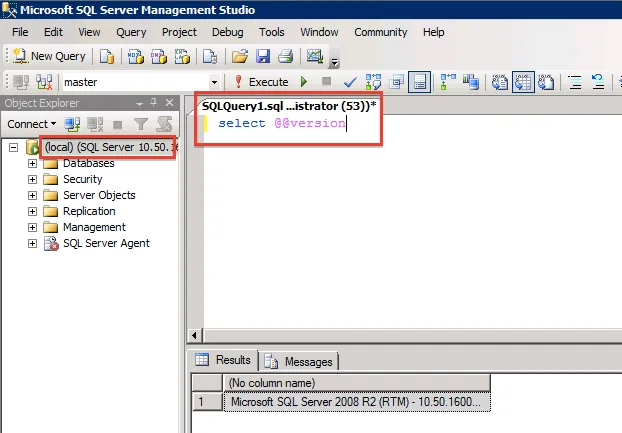Select Results to File icon
The width and height of the screenshot is (622, 433).
(546, 82)
